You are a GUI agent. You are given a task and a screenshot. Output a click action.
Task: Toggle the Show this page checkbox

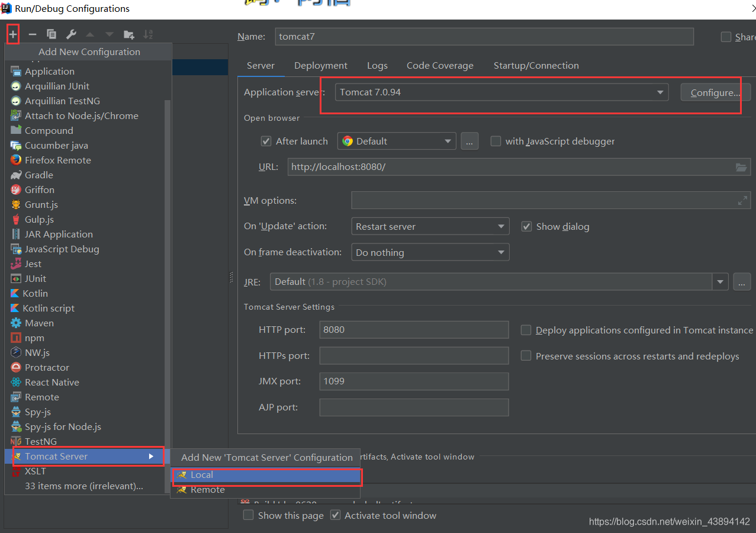(249, 515)
